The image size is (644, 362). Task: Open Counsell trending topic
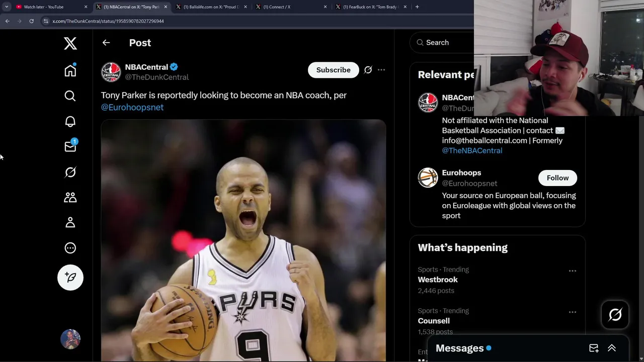pyautogui.click(x=434, y=321)
